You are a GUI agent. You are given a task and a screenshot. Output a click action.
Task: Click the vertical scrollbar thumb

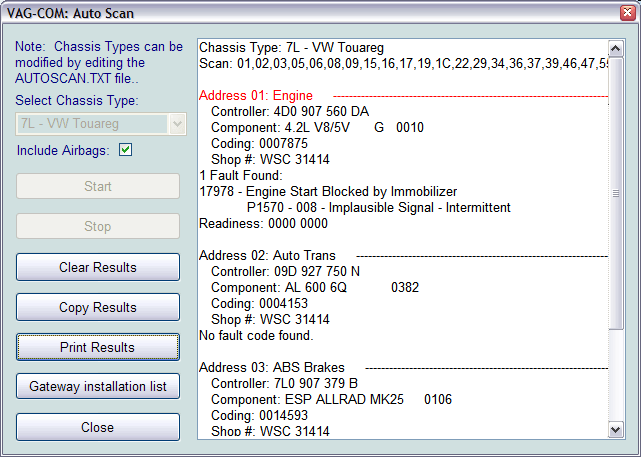click(x=616, y=193)
